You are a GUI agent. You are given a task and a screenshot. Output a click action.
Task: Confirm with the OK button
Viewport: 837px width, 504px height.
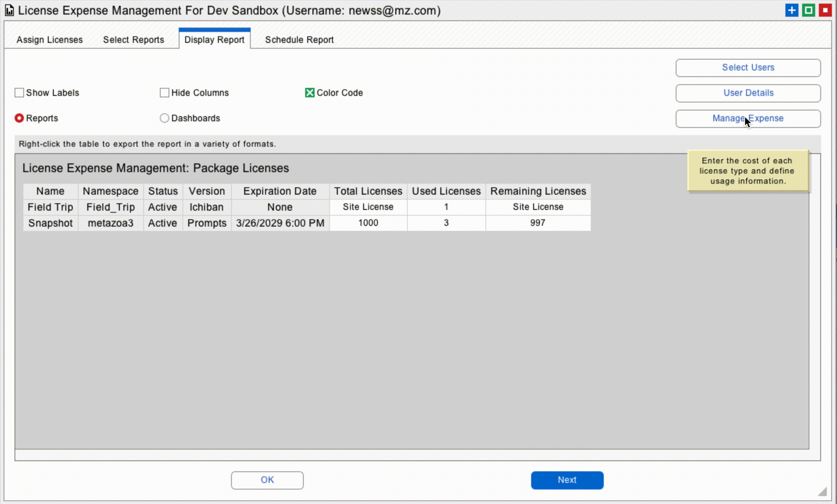[267, 480]
